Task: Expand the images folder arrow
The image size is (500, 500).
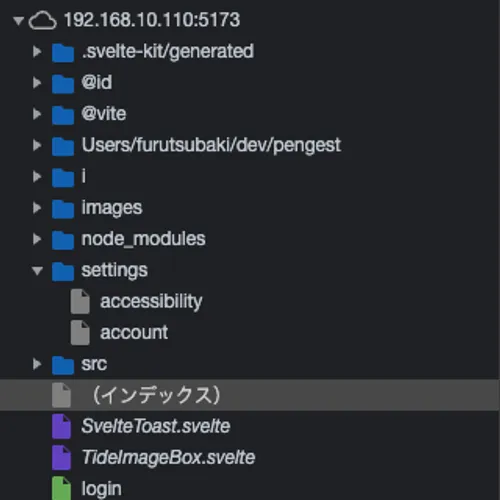Action: (x=37, y=208)
